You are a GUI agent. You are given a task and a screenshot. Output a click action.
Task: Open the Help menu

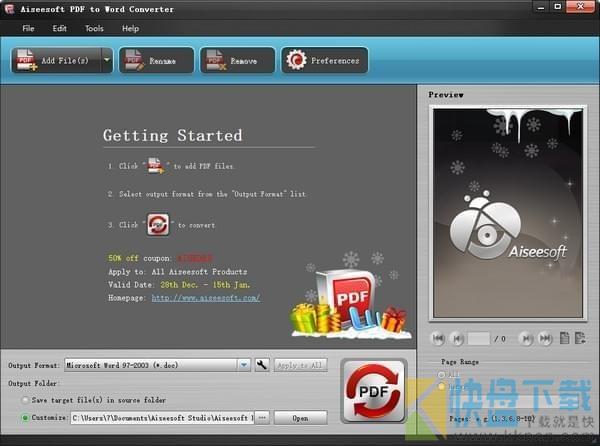130,28
